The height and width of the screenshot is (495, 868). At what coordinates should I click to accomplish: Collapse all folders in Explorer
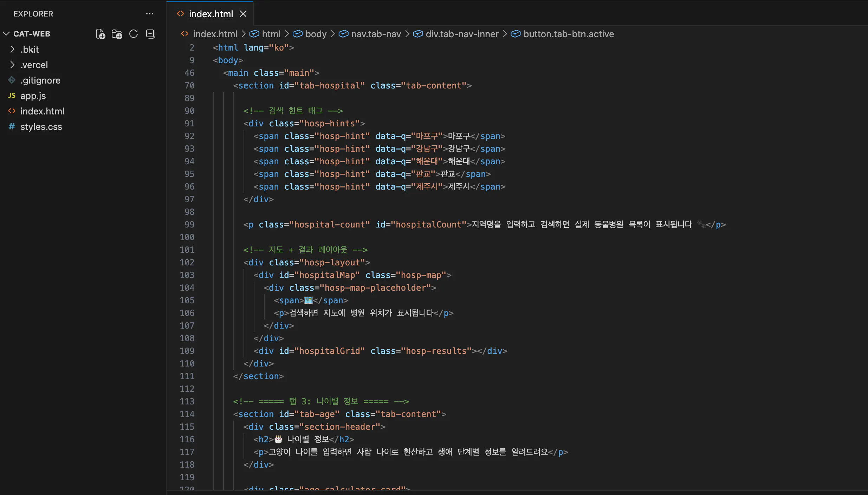click(x=150, y=34)
